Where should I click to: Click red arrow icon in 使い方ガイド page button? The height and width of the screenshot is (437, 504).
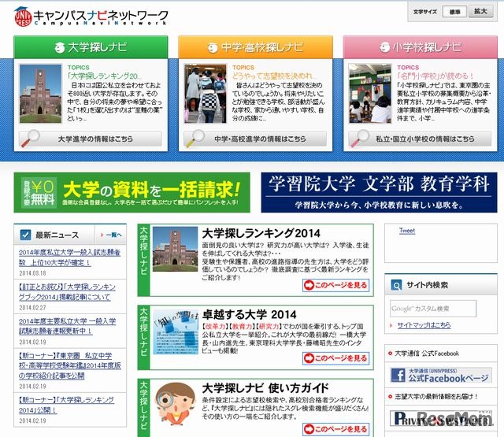pyautogui.click(x=309, y=429)
